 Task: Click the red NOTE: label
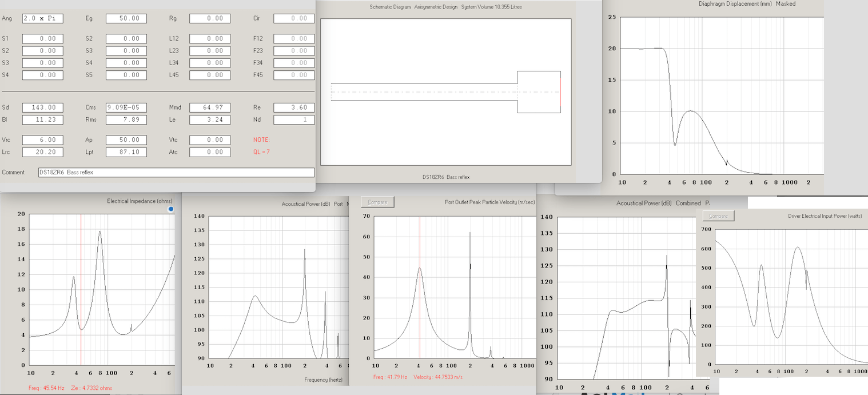[x=261, y=140]
